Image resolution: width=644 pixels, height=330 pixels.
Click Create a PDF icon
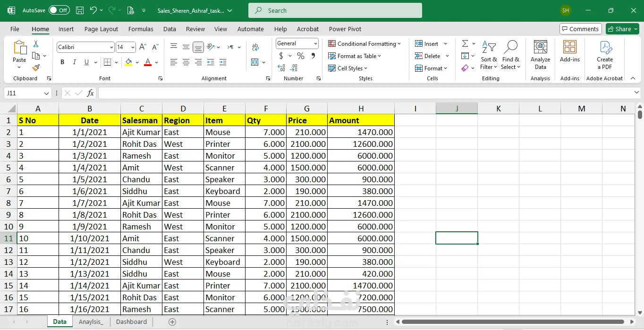click(x=605, y=55)
